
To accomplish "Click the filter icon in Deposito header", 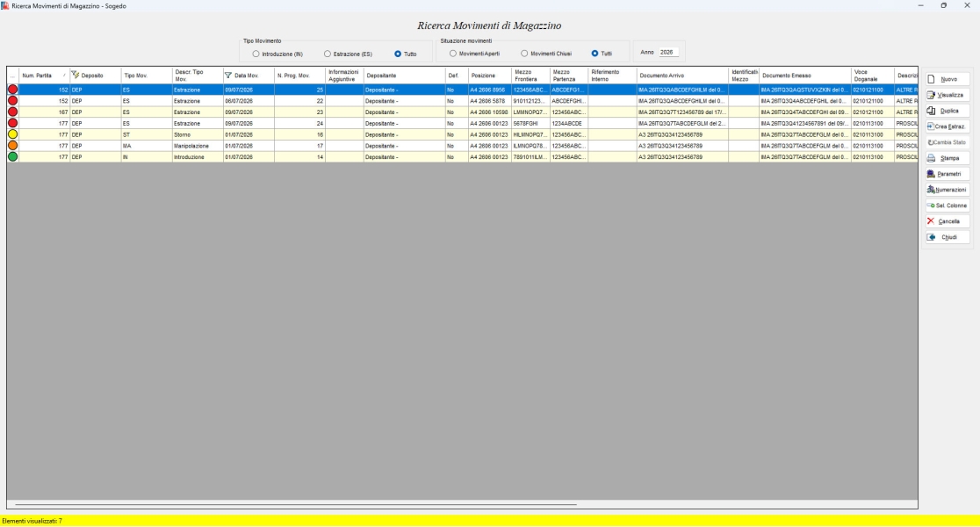I will 75,75.
